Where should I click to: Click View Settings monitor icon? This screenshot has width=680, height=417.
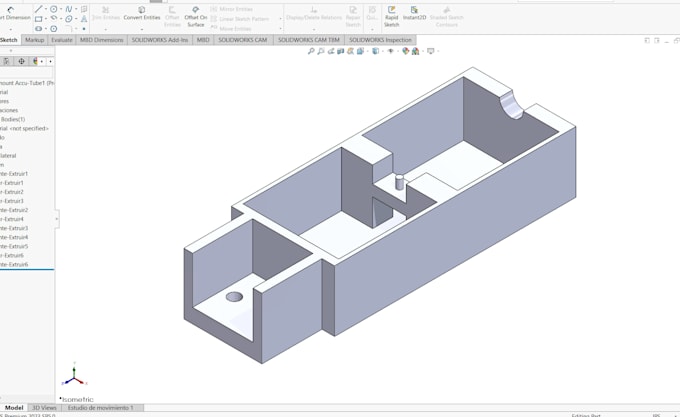coord(431,51)
